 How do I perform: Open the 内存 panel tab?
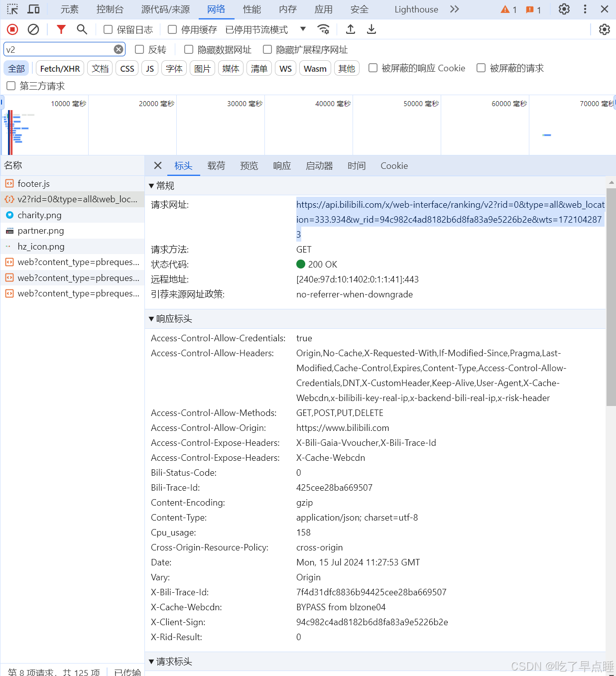point(288,9)
